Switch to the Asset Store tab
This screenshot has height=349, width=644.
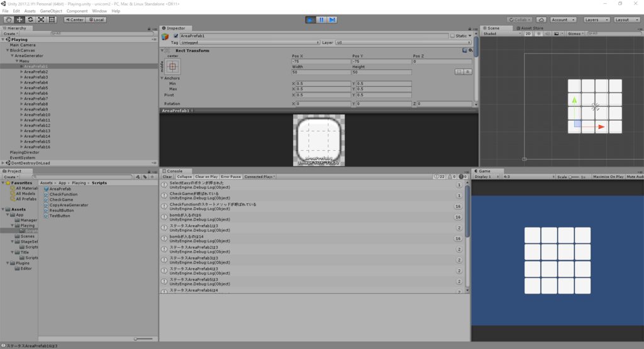[530, 28]
